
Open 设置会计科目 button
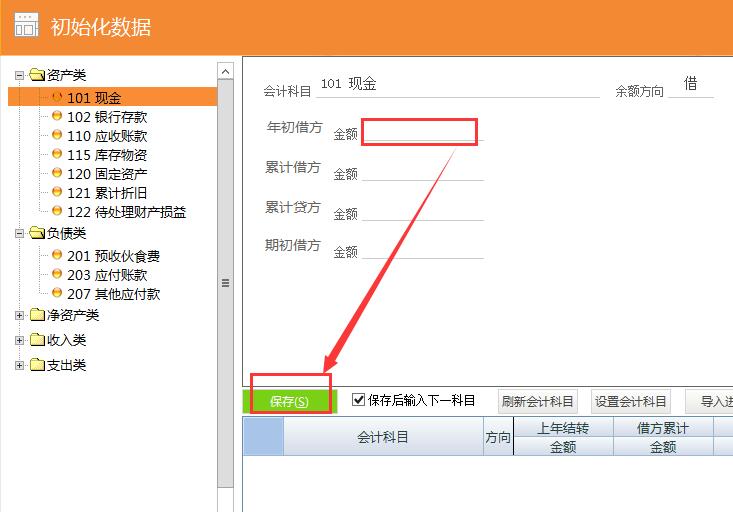[x=631, y=402]
